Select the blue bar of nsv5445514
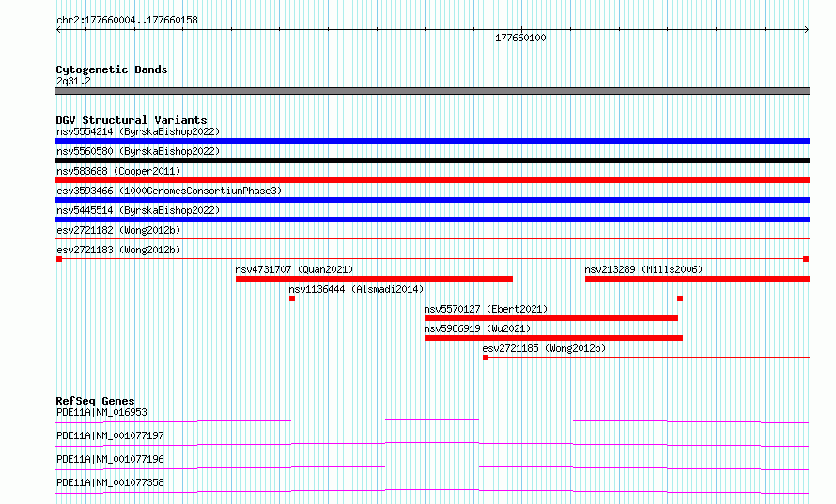 click(x=432, y=220)
